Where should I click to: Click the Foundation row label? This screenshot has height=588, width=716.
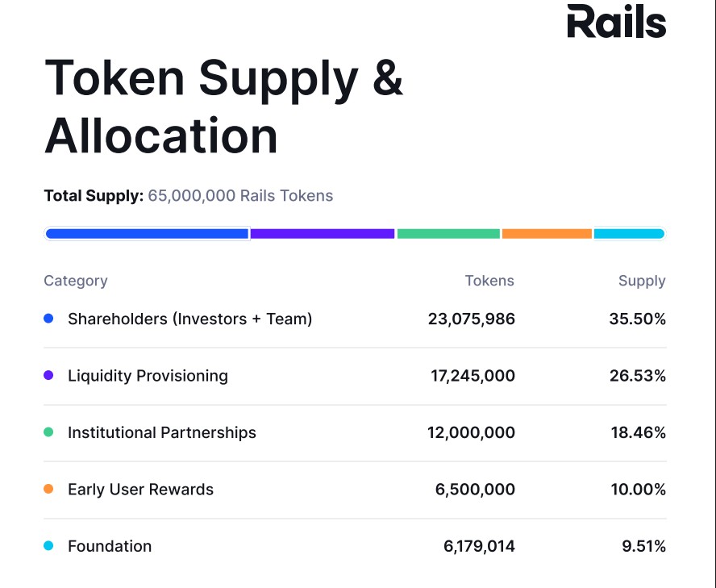[110, 546]
